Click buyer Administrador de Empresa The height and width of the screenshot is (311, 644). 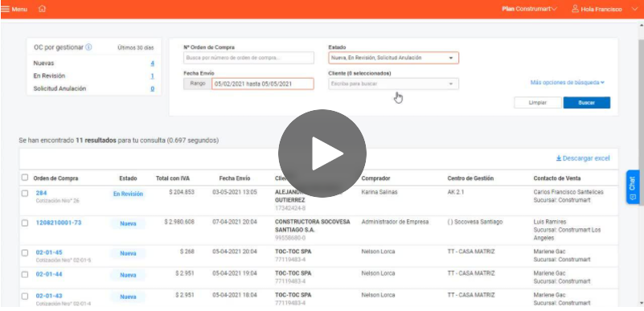click(395, 222)
